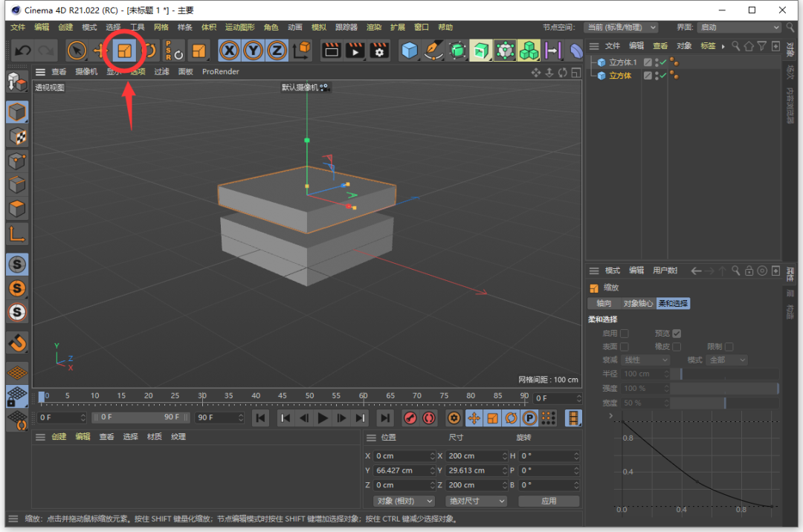
Task: Uncheck the 预览 checkbox
Action: coord(677,334)
